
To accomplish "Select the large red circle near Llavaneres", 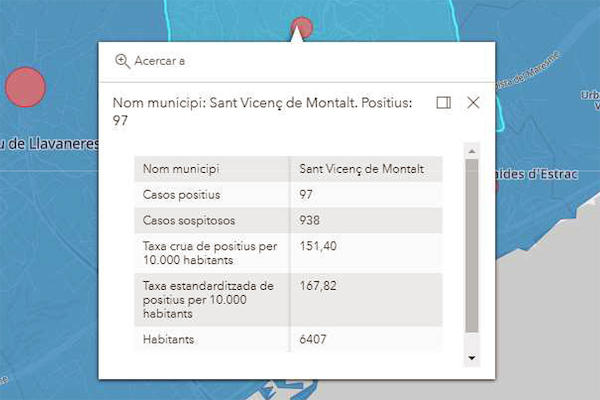I will tap(26, 87).
